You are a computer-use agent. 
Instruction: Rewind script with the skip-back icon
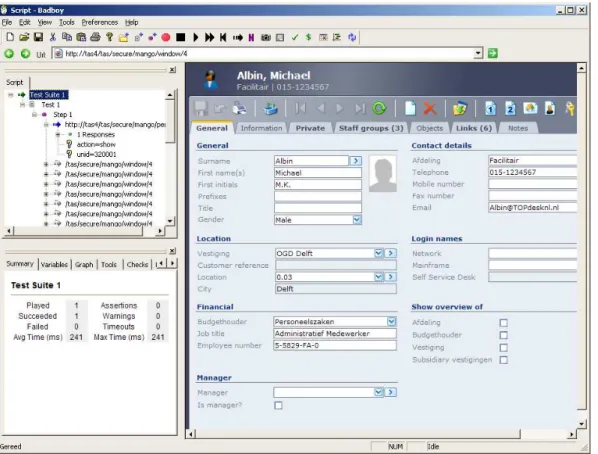(x=223, y=37)
